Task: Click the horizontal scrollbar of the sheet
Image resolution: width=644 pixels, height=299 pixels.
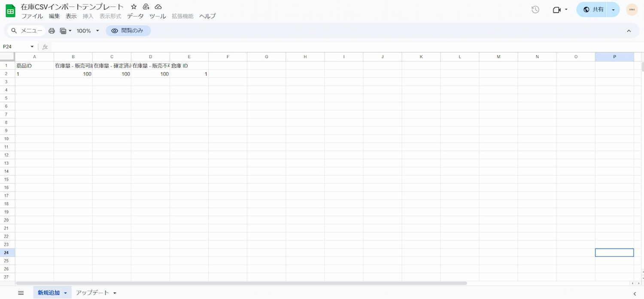Action: point(241,283)
